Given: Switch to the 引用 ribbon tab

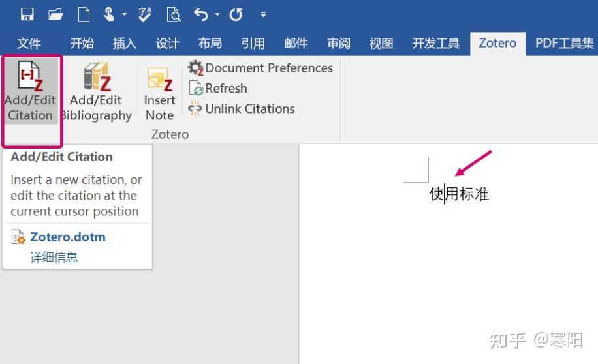Looking at the screenshot, I should [x=253, y=44].
